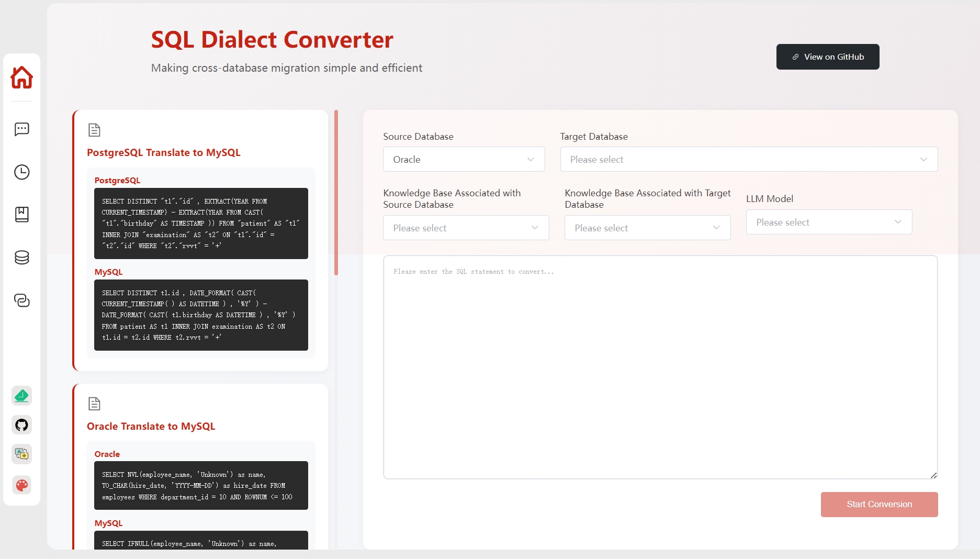This screenshot has width=980, height=559.
Task: Open Knowledge Base Associated with Source Database selector
Action: [x=465, y=228]
